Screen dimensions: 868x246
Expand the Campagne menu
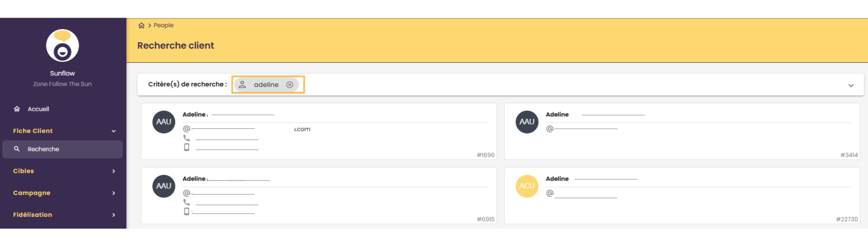coord(62,193)
